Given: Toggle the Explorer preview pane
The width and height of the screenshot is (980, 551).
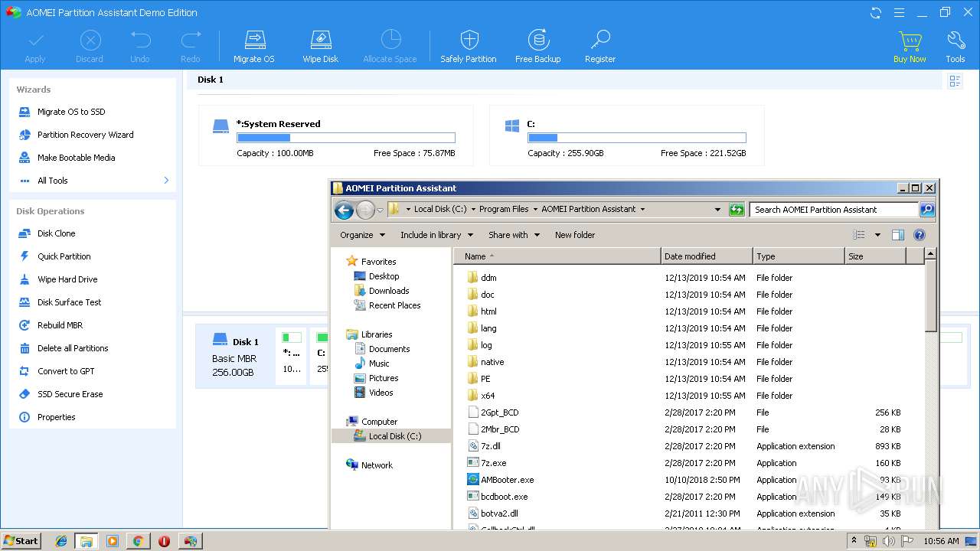Looking at the screenshot, I should coord(898,235).
